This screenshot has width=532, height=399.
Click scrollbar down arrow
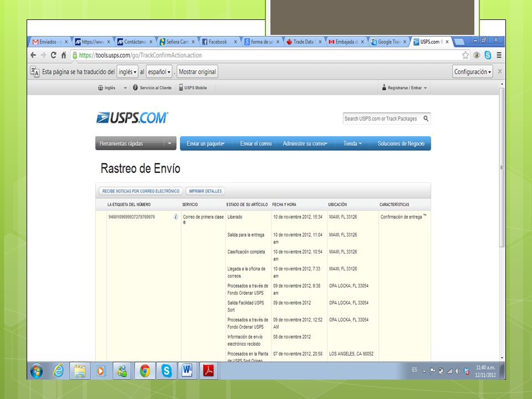pos(502,358)
